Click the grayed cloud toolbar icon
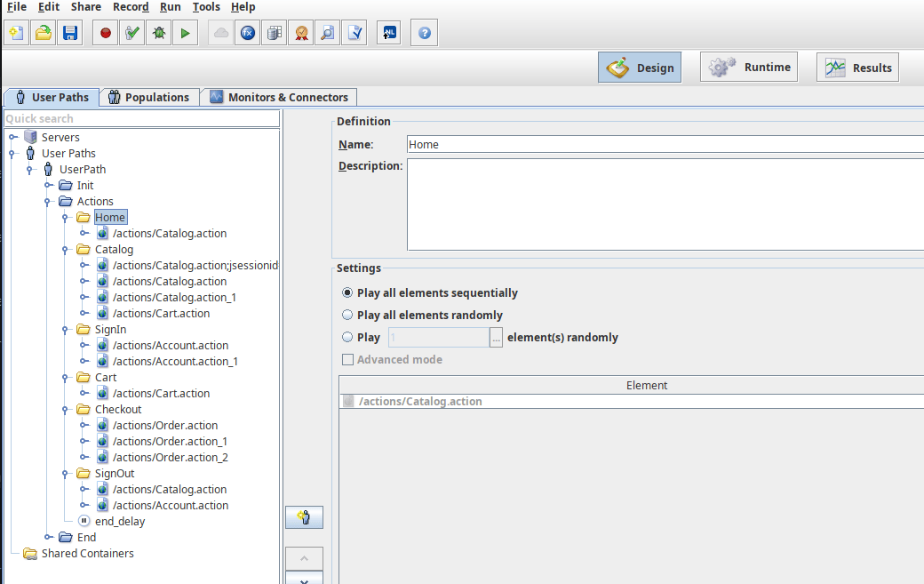Viewport: 924px width, 584px height. (221, 33)
